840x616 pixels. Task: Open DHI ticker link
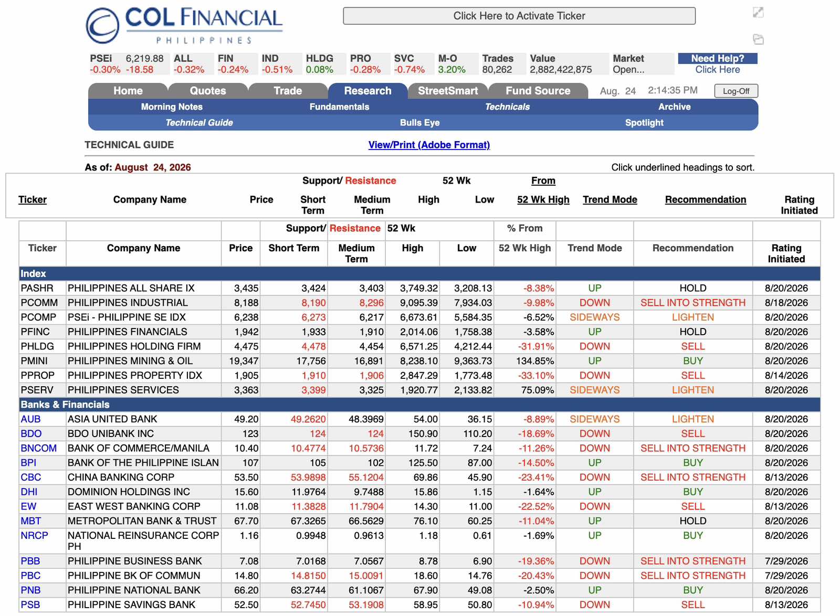click(29, 492)
